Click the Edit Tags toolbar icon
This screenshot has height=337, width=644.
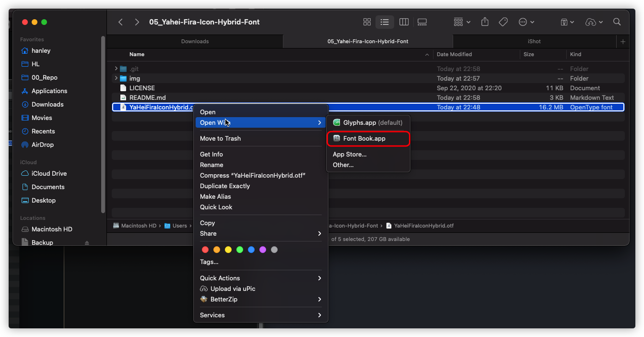[503, 22]
